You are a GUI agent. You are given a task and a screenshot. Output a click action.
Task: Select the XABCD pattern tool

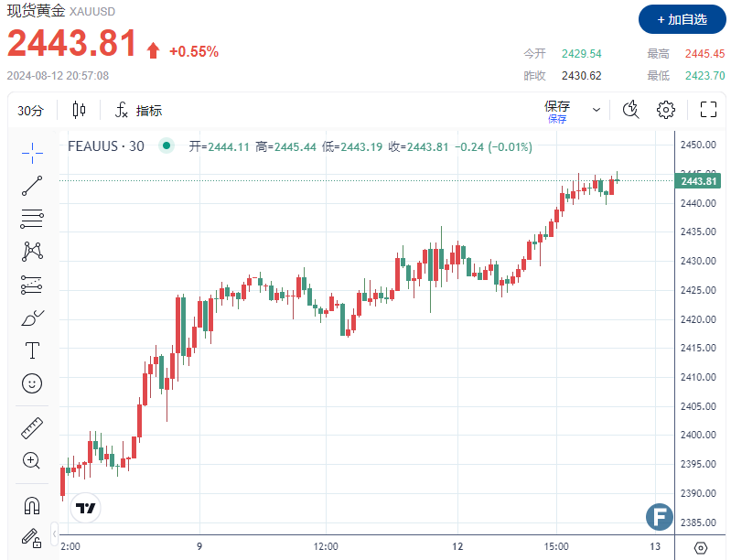coord(32,252)
